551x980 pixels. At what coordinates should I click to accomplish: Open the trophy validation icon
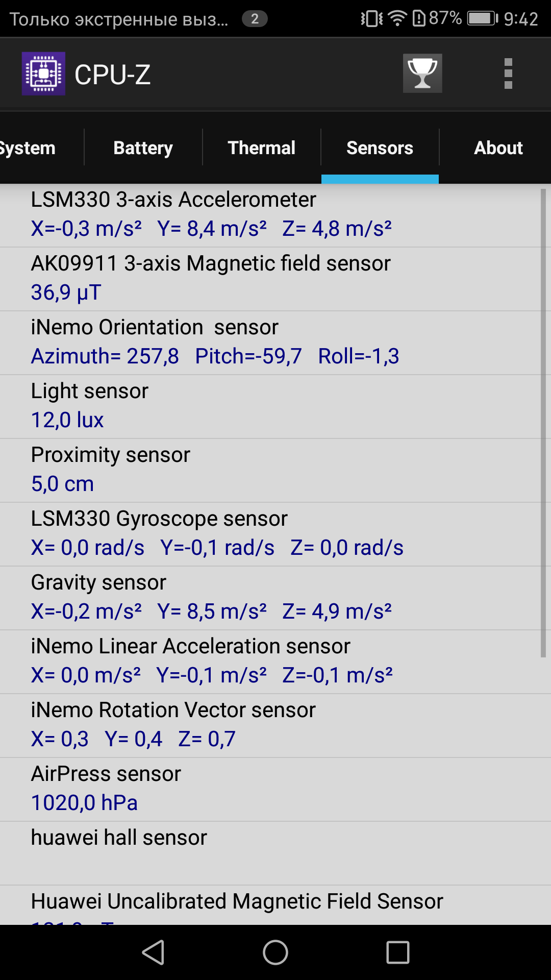click(422, 73)
